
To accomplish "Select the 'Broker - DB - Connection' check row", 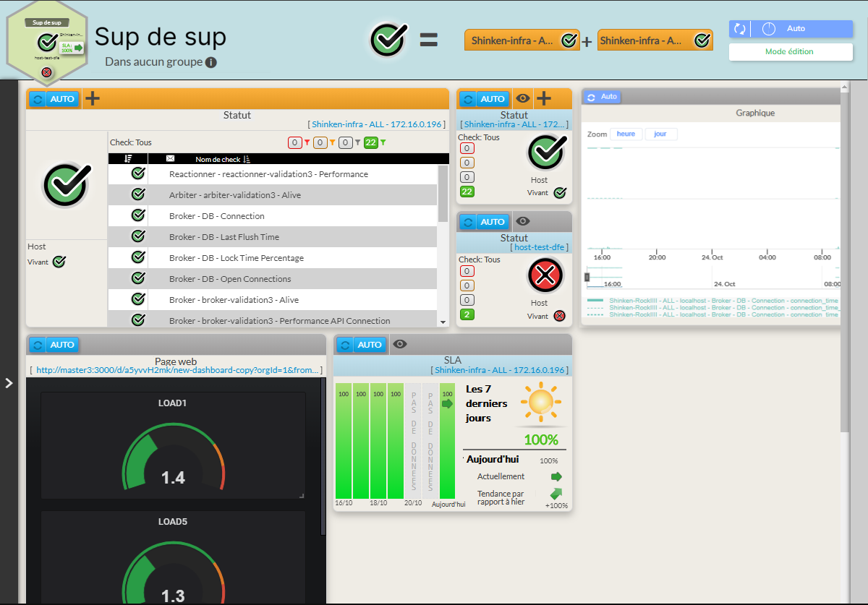I will [x=216, y=216].
